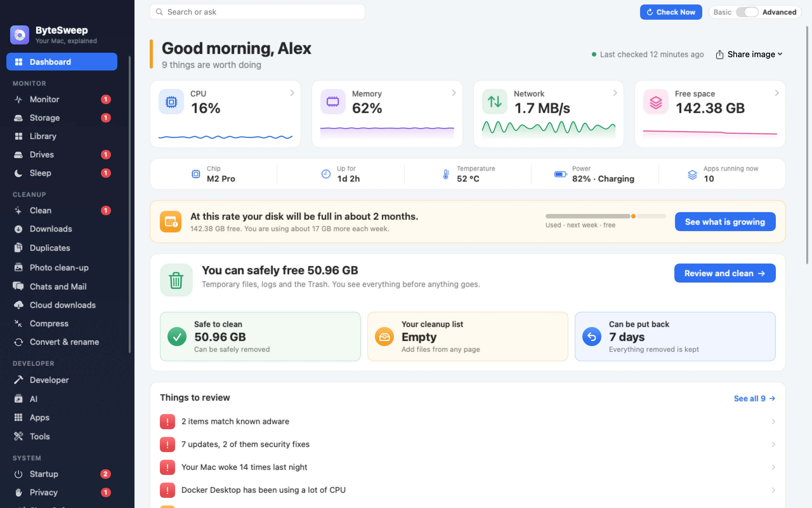Click the Apps running now stack icon

tap(692, 174)
